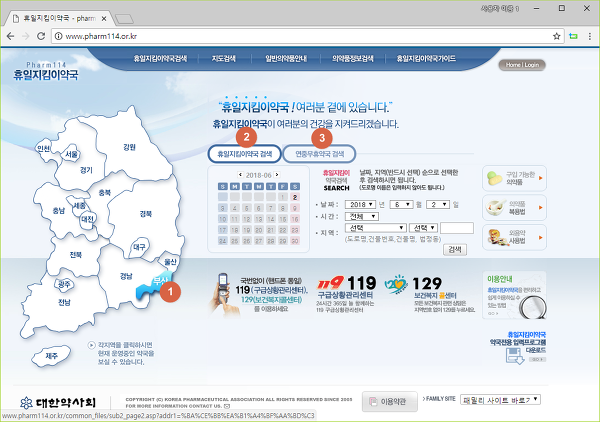This screenshot has width=600, height=422.
Task: Open the 이용약관 button
Action: point(390,401)
